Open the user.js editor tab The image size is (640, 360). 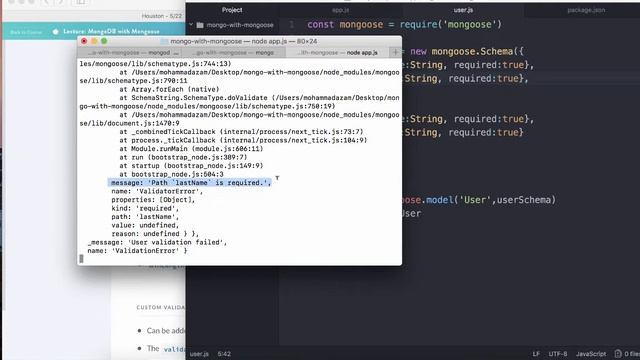coord(463,10)
